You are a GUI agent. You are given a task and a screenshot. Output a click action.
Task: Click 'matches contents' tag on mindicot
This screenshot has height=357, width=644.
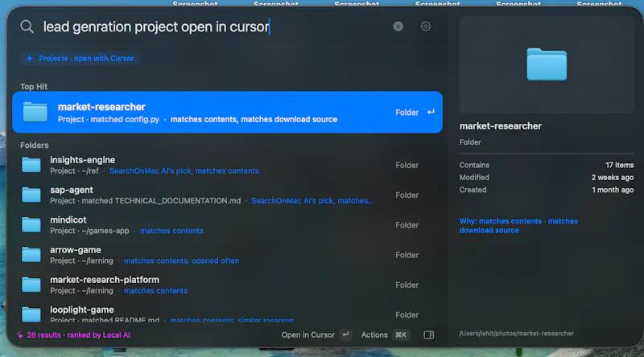171,231
